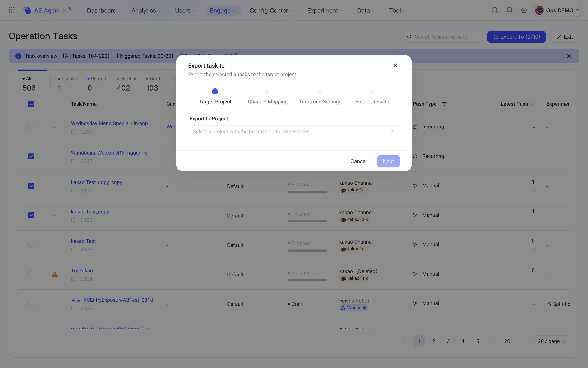This screenshot has width=588, height=368.
Task: Click the sparkle icon beside AE Agent
Action: pyautogui.click(x=70, y=9)
